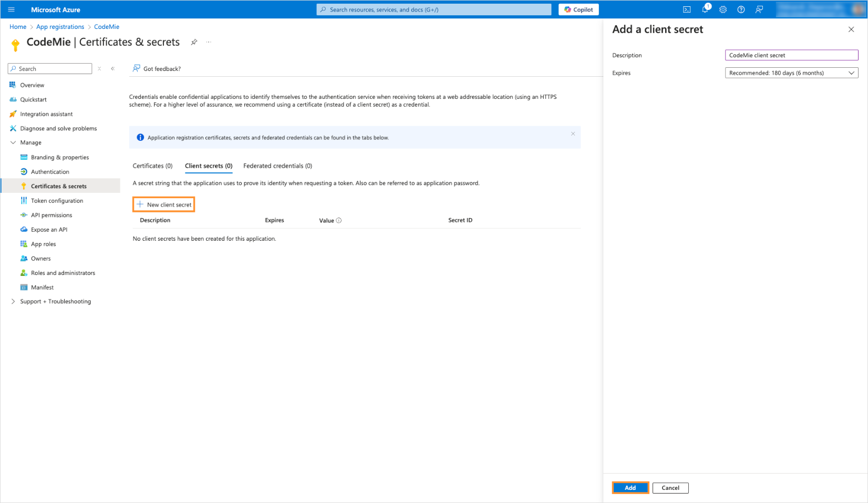Open the notifications bell

click(x=705, y=9)
